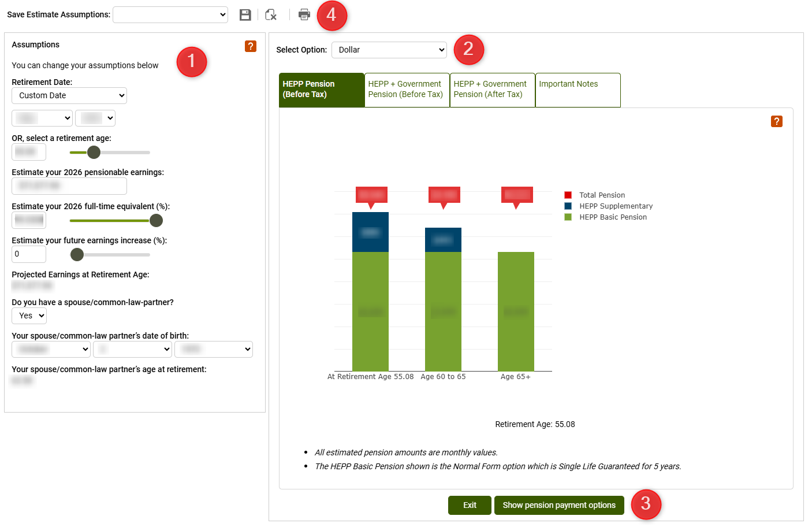Click the note 'All estimated pension amounts are monthly values.'
The width and height of the screenshot is (812, 527).
pyautogui.click(x=406, y=453)
